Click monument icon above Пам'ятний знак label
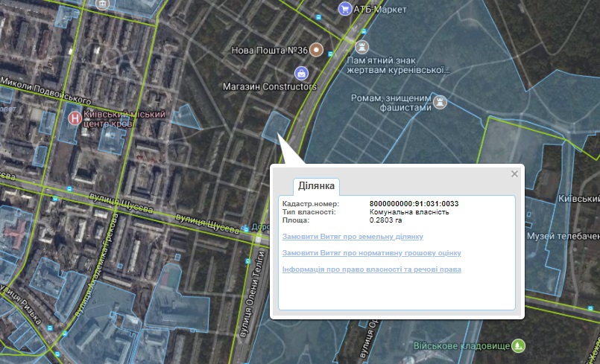 [x=358, y=46]
